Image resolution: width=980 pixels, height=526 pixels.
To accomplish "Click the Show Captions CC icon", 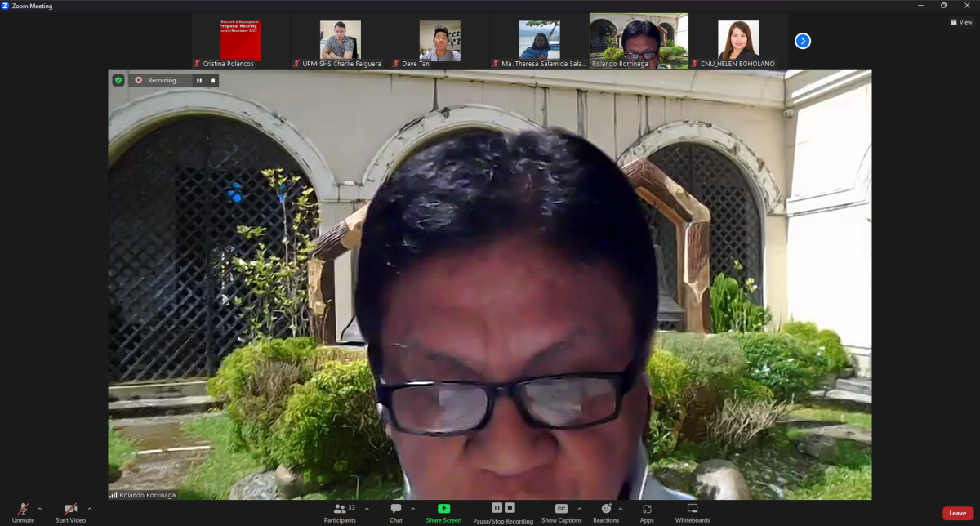I will (x=561, y=508).
